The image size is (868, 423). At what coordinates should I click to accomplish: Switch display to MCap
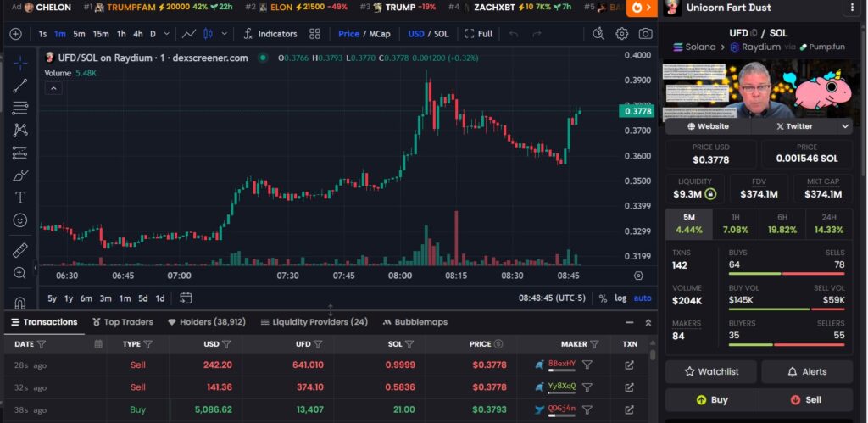click(x=380, y=34)
